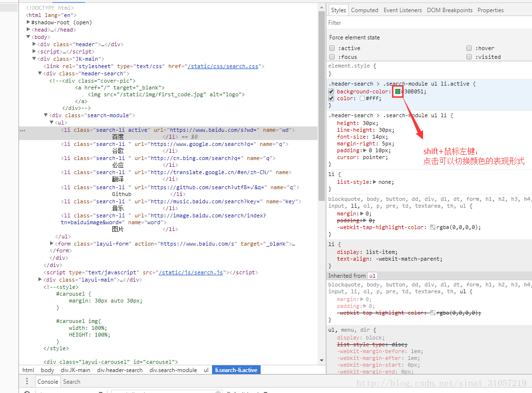This screenshot has height=393, width=532.
Task: Click the div.JK-main breadcrumb
Action: click(x=75, y=370)
